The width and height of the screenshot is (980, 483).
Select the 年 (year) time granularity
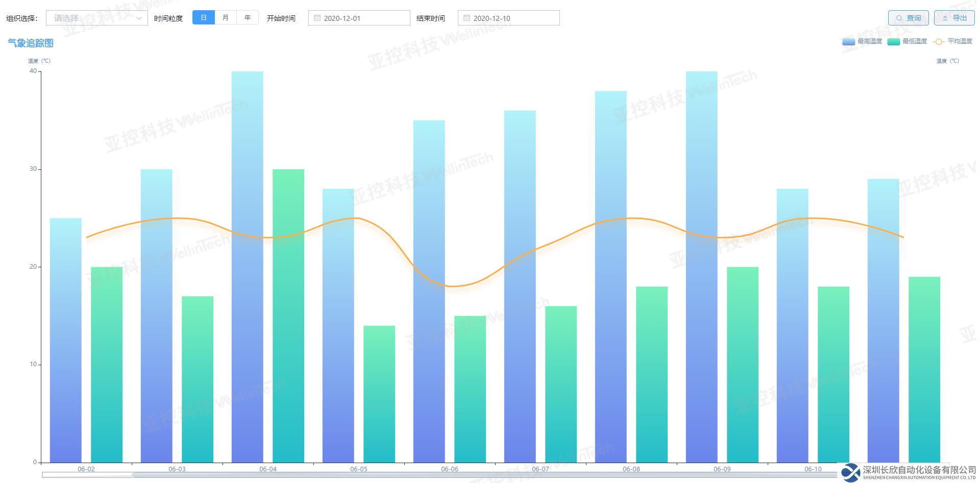tap(248, 18)
